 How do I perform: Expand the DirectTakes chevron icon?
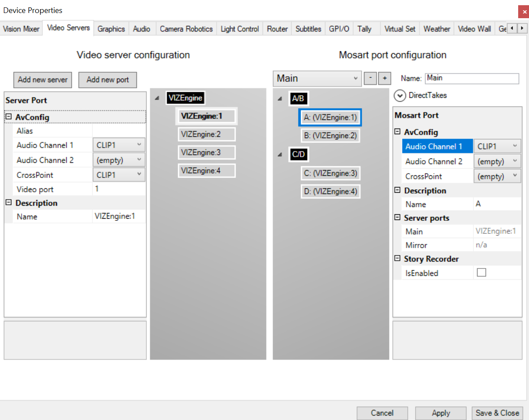point(399,95)
